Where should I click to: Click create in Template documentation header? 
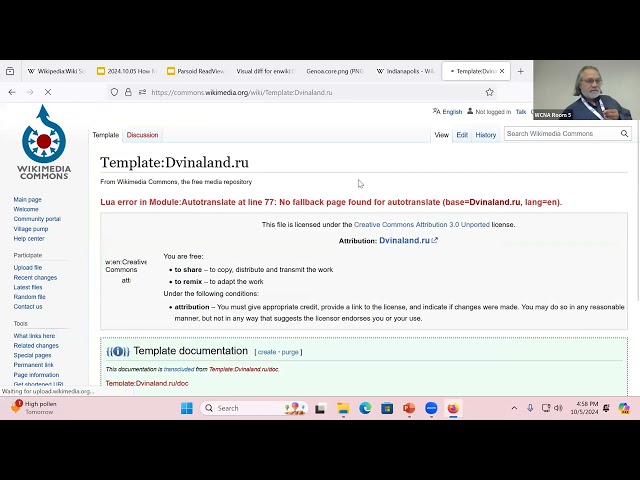point(267,352)
